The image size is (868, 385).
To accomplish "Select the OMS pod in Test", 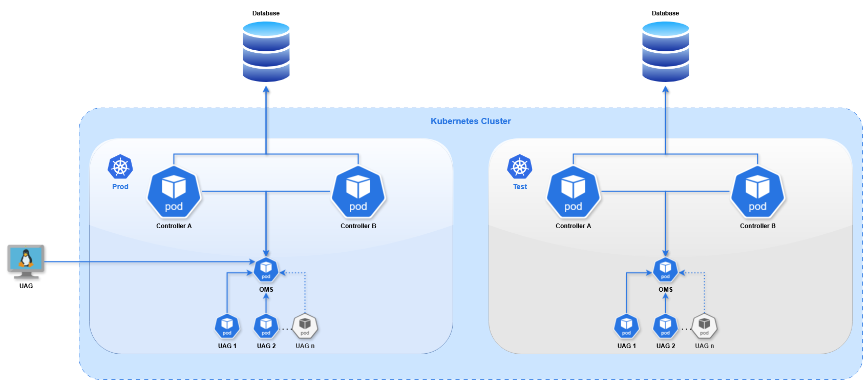I will click(665, 270).
